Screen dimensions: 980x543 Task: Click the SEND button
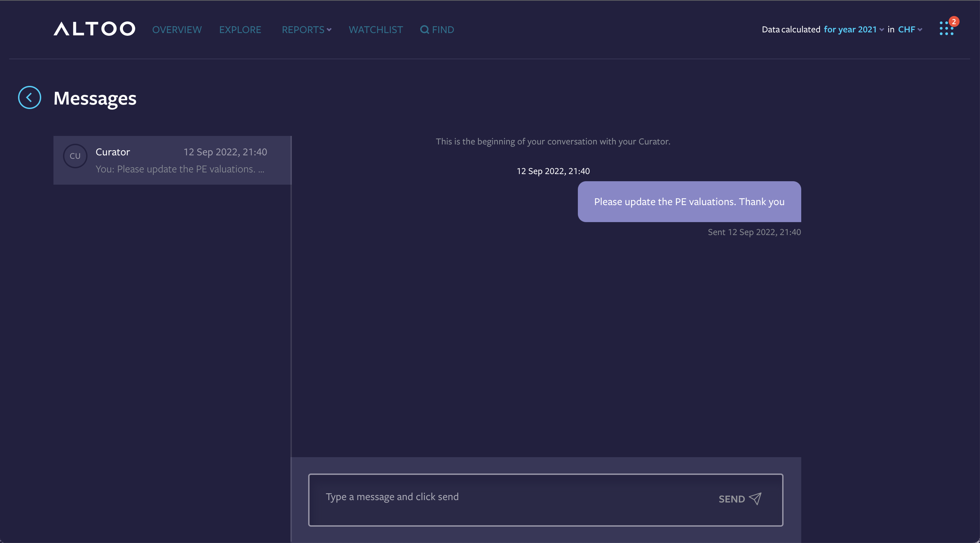click(740, 499)
